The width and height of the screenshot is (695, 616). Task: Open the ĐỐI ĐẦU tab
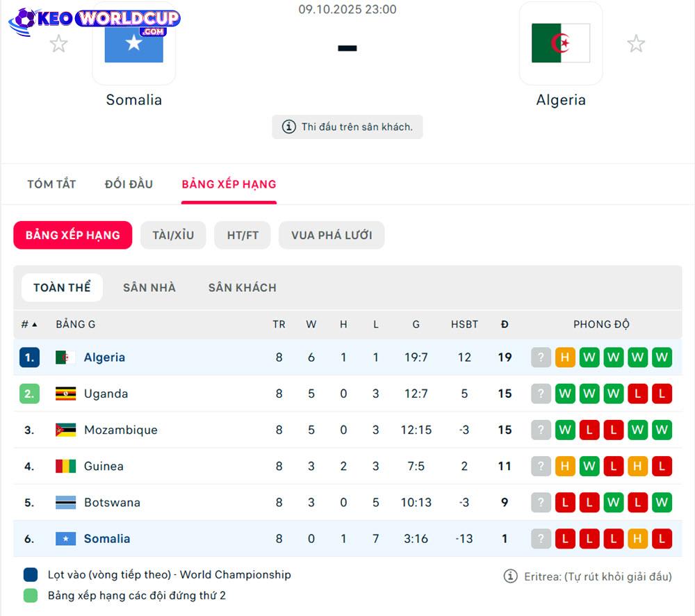pyautogui.click(x=129, y=184)
